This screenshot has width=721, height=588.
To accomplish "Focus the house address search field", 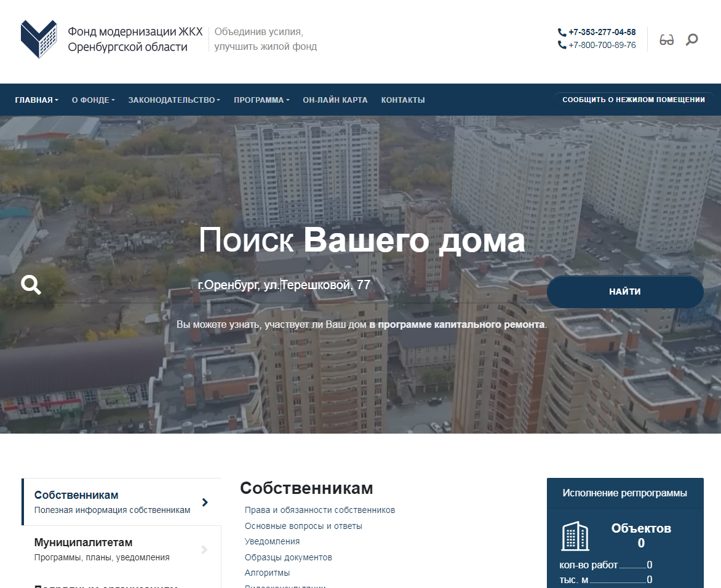I will tap(284, 285).
